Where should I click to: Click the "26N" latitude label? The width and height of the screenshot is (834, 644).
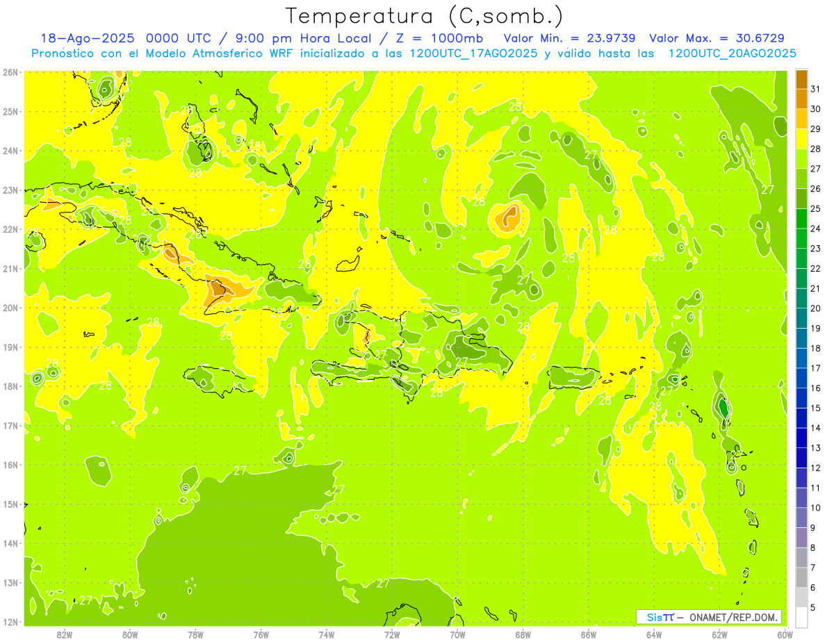10,72
